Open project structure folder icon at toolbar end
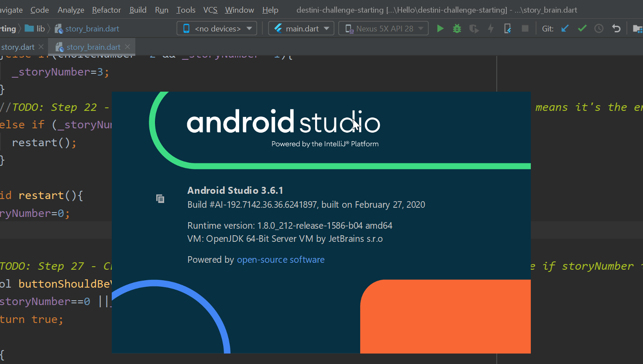 click(638, 29)
